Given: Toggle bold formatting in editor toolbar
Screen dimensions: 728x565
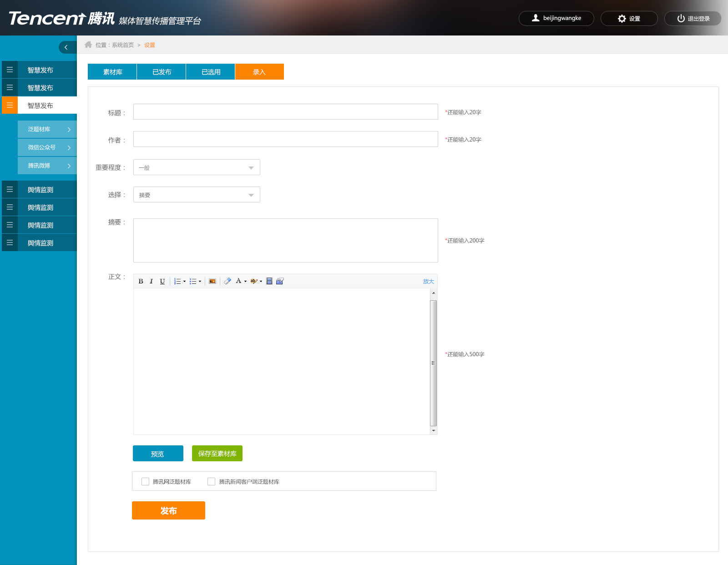Looking at the screenshot, I should pos(141,281).
